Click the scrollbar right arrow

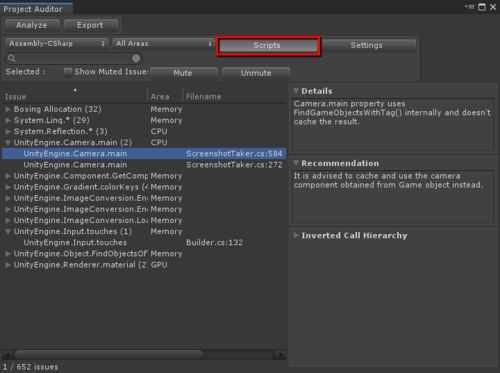[281, 355]
